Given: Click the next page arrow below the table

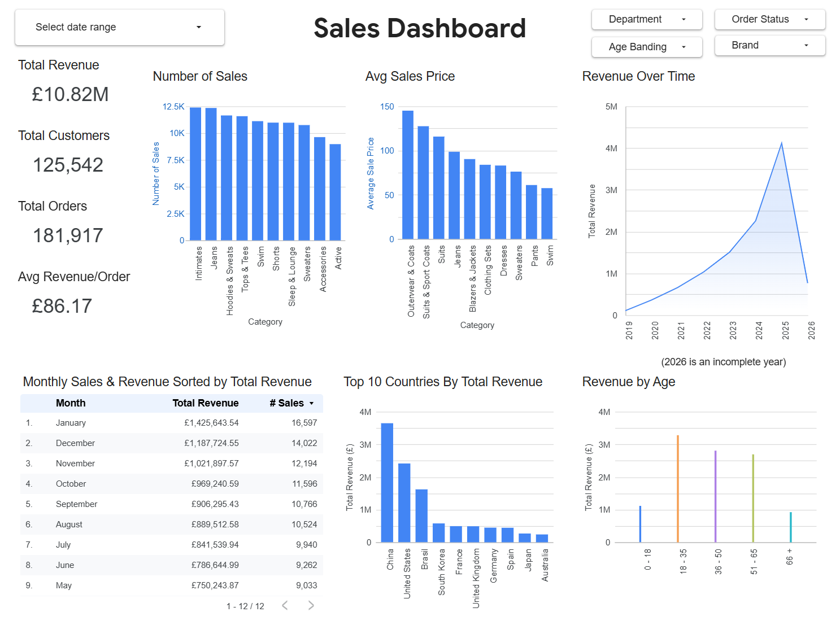Looking at the screenshot, I should (311, 605).
